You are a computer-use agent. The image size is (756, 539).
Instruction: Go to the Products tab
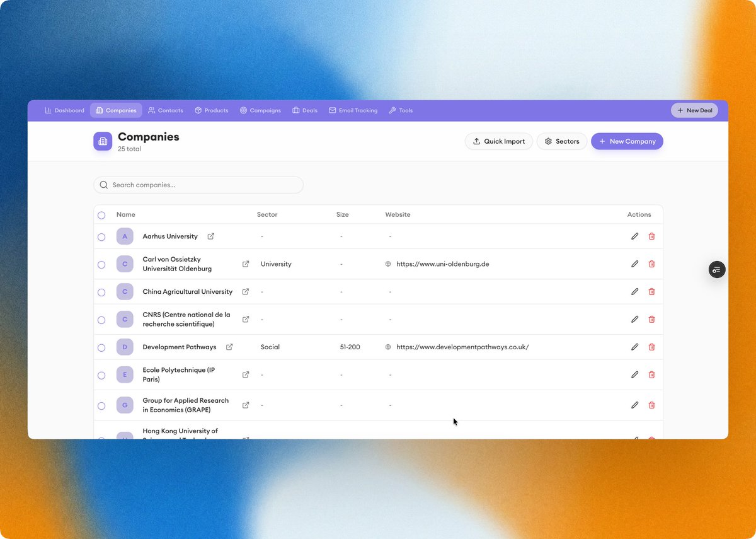[x=211, y=110]
